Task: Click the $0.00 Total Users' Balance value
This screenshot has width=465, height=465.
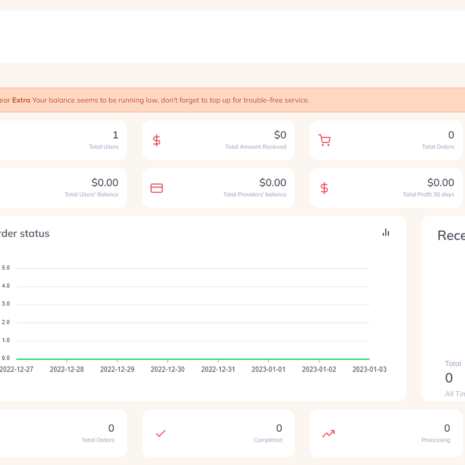Action: (105, 182)
